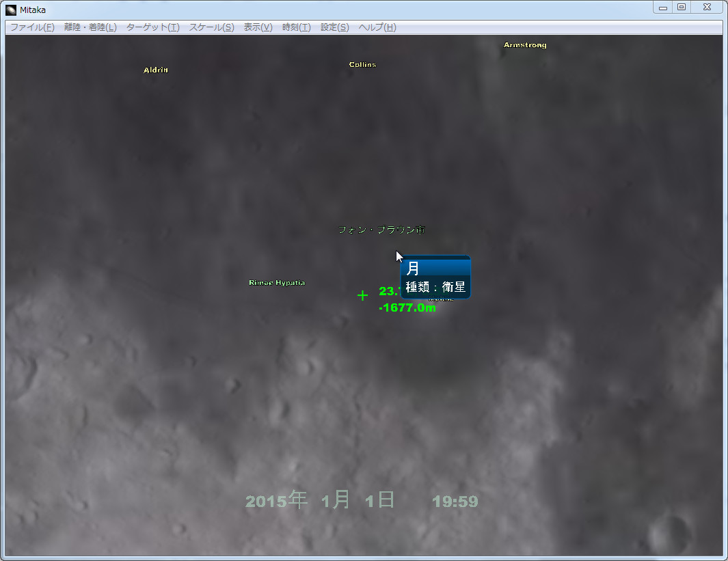Maximize the Mitaka window

pyautogui.click(x=681, y=7)
